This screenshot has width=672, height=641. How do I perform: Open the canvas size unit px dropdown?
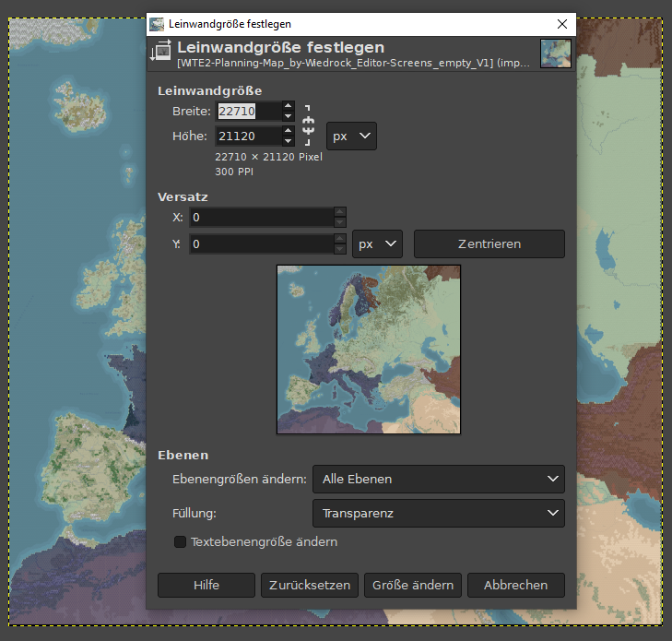click(x=351, y=137)
